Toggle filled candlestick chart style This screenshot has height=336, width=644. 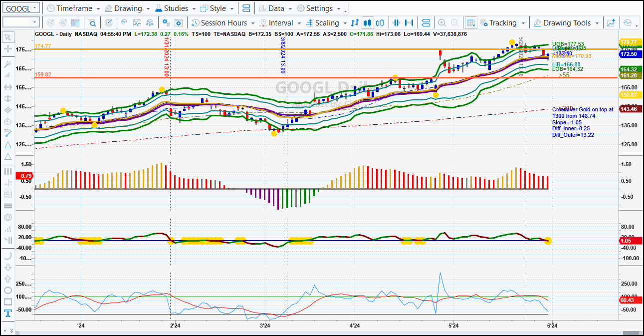[x=368, y=23]
